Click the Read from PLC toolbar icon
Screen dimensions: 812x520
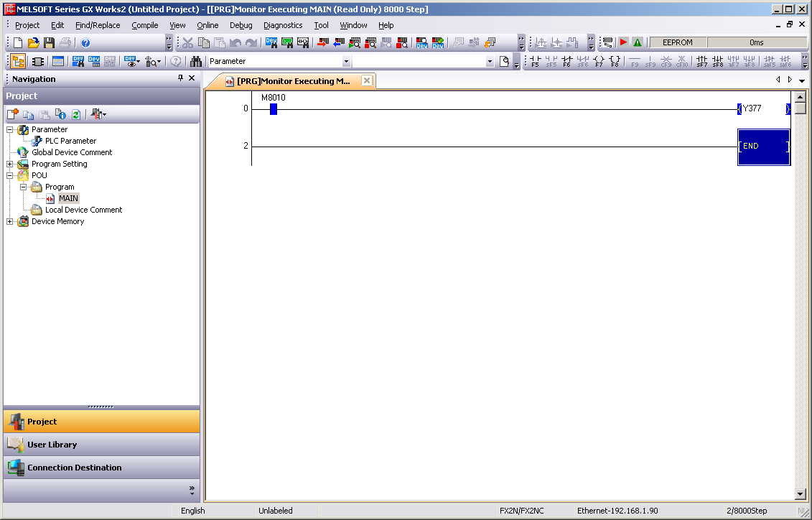tap(339, 43)
